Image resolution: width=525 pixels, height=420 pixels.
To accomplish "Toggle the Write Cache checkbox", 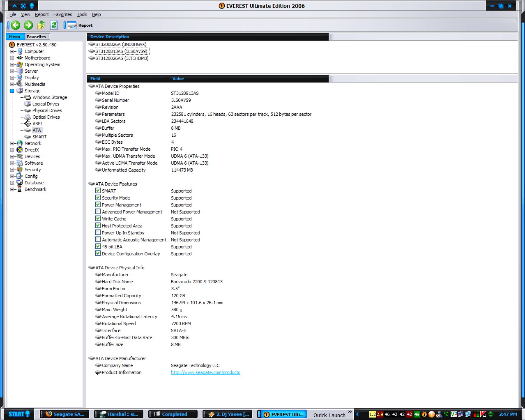I will (x=98, y=218).
